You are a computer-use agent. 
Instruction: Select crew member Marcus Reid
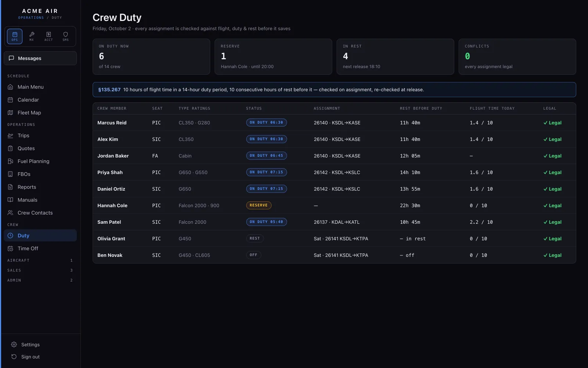click(x=112, y=123)
